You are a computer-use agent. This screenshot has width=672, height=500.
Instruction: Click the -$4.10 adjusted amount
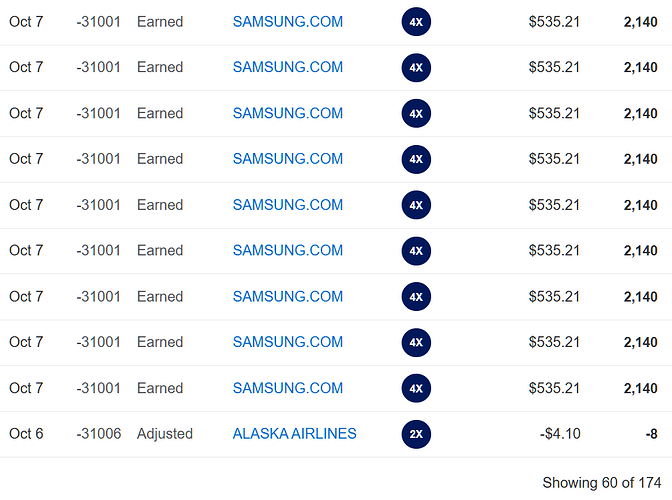(x=560, y=434)
